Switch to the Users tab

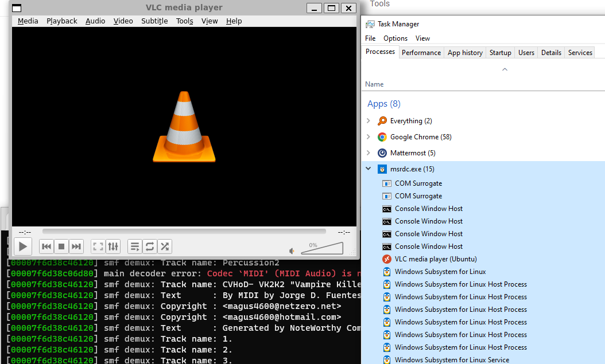tap(526, 52)
